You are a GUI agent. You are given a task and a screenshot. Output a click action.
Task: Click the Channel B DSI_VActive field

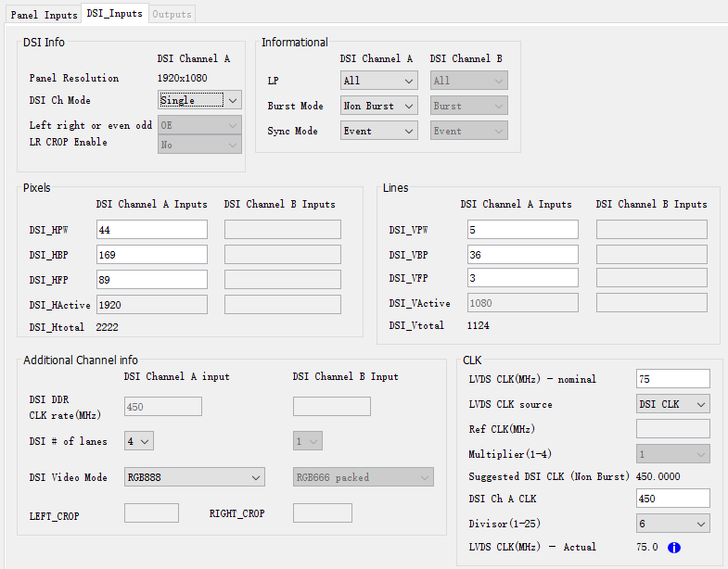pos(652,303)
